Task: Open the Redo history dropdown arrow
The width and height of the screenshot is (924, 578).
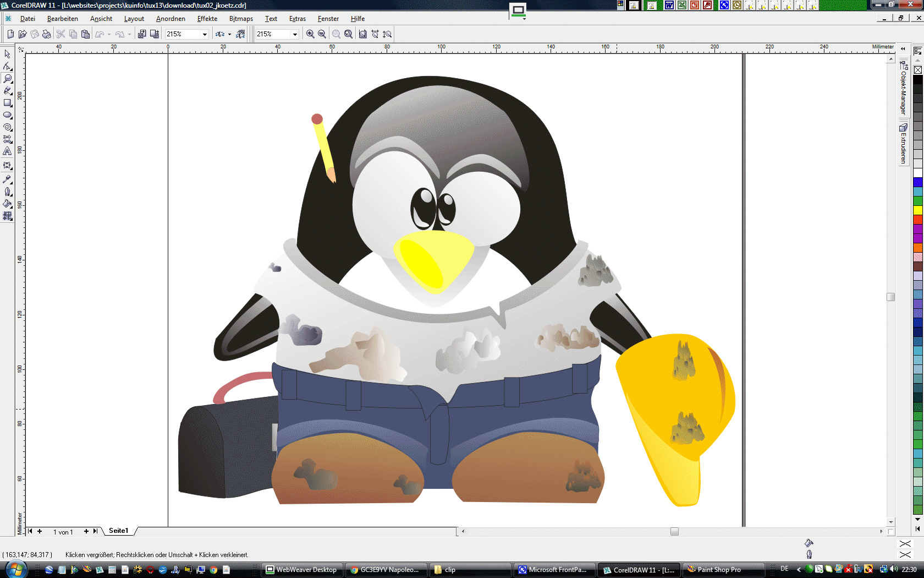Action: coord(129,34)
